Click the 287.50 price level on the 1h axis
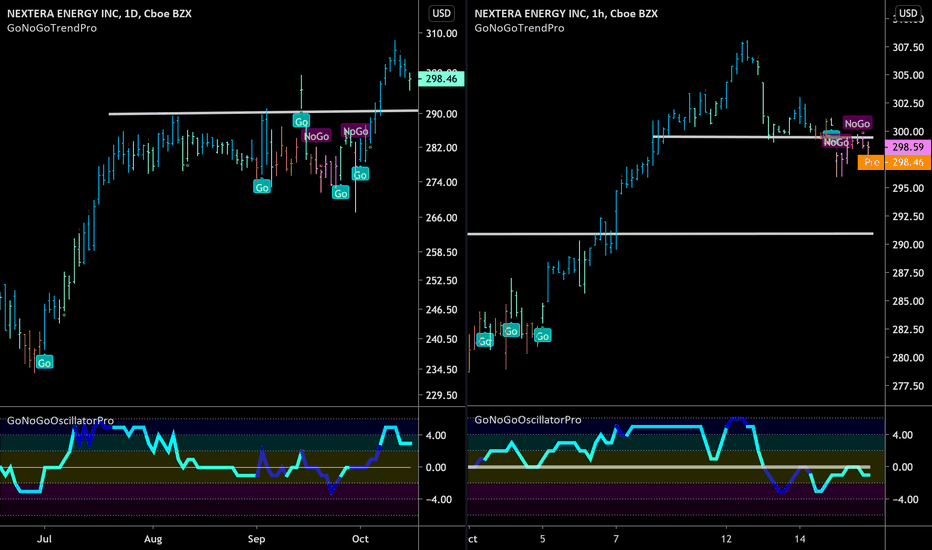Viewport: 932px width, 550px height. click(908, 273)
